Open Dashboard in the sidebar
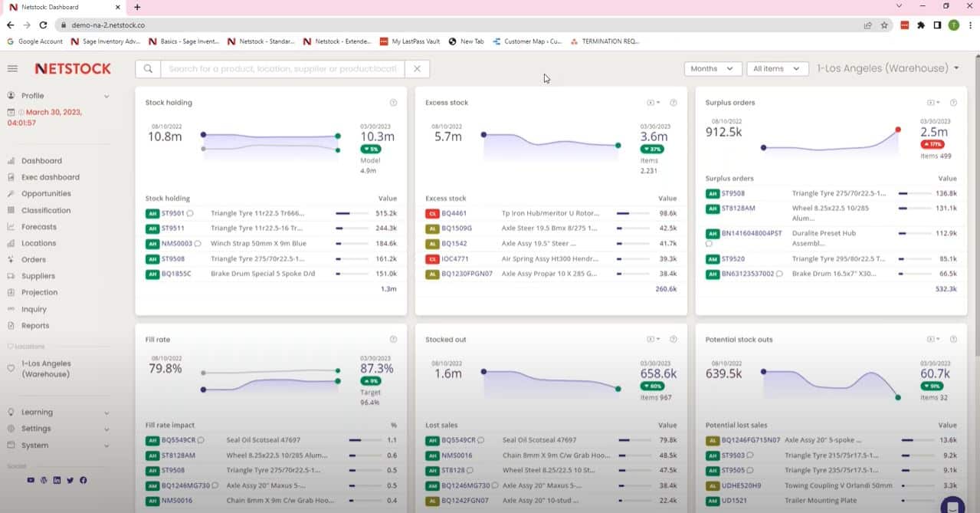 pyautogui.click(x=41, y=161)
